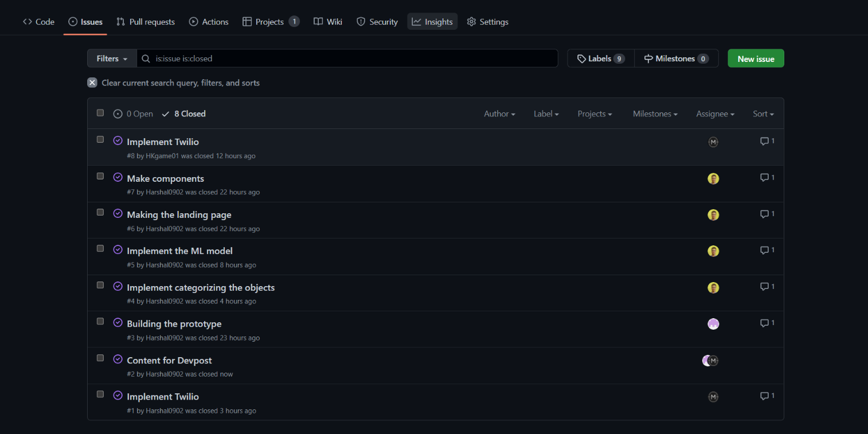Click the closed-issue icon beside Implement the ML model
The image size is (868, 434).
[118, 249]
